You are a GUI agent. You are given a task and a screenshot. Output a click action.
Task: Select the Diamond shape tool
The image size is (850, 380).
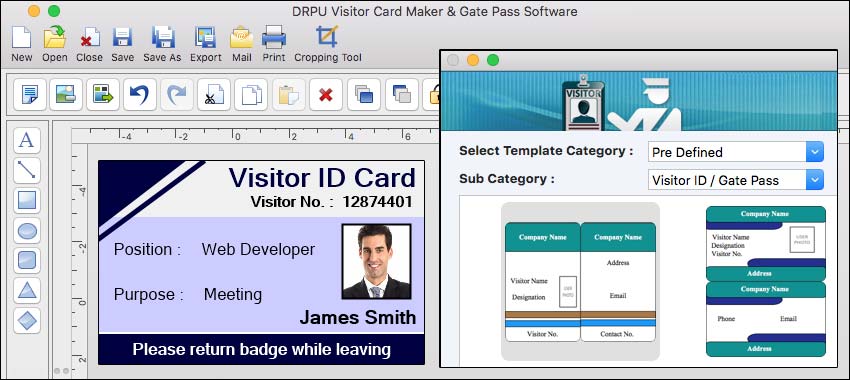(27, 321)
